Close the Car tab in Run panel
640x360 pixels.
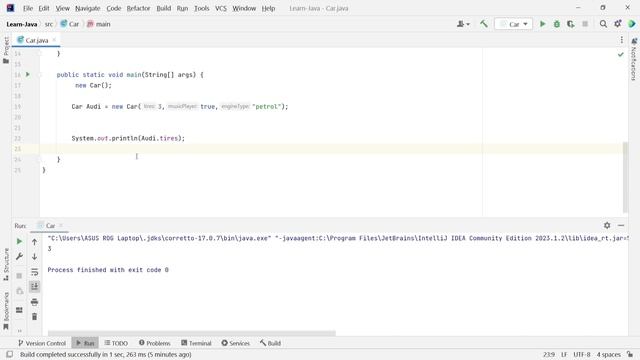point(61,225)
